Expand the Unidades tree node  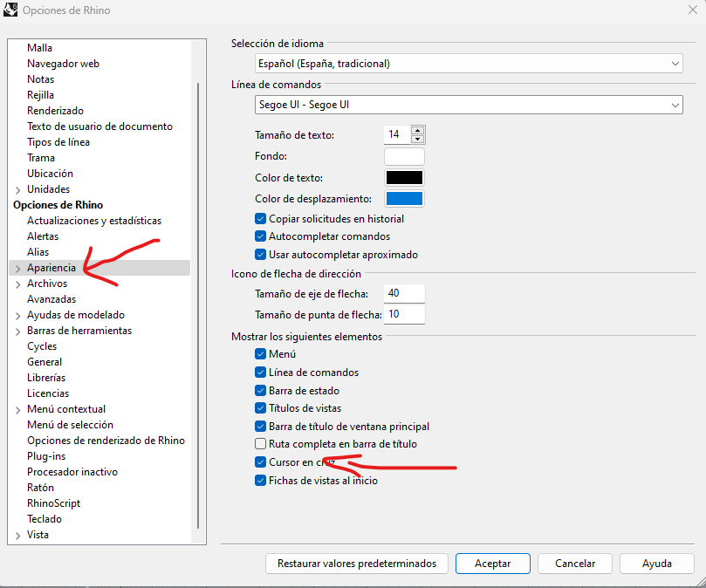coord(18,190)
